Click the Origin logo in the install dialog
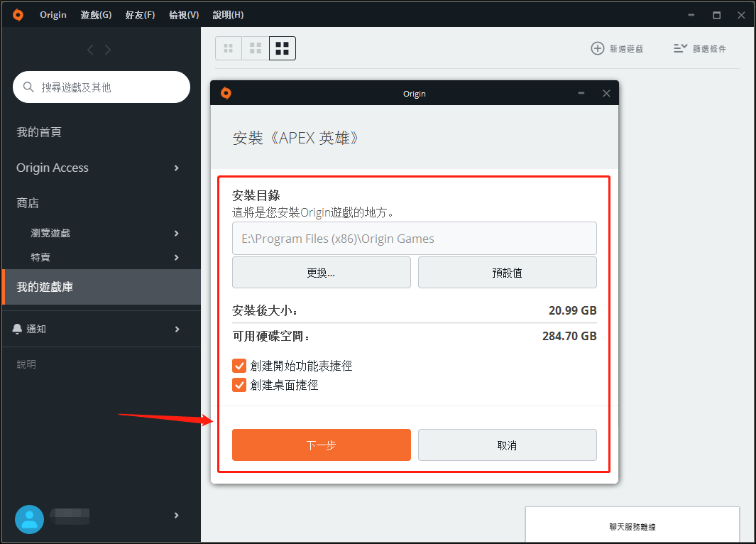The image size is (756, 544). coord(226,93)
